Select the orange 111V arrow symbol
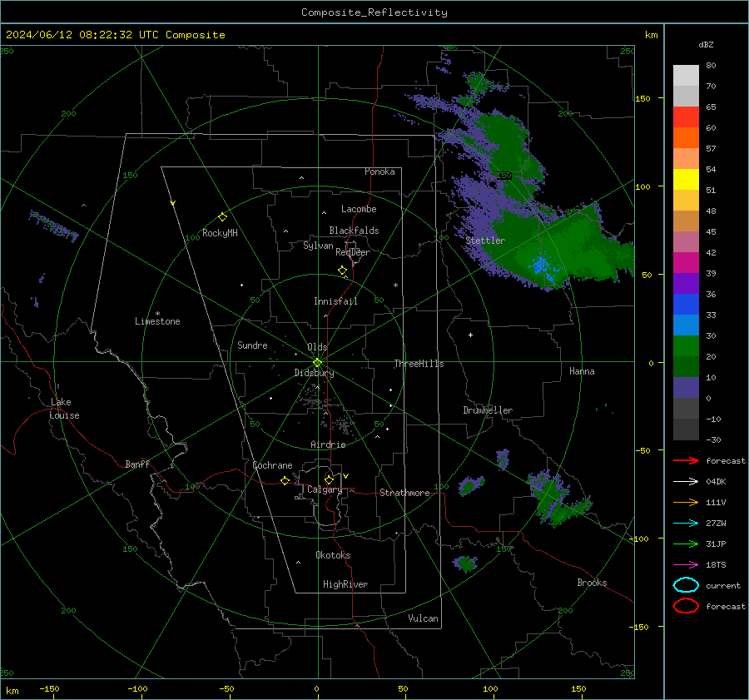 click(x=686, y=502)
